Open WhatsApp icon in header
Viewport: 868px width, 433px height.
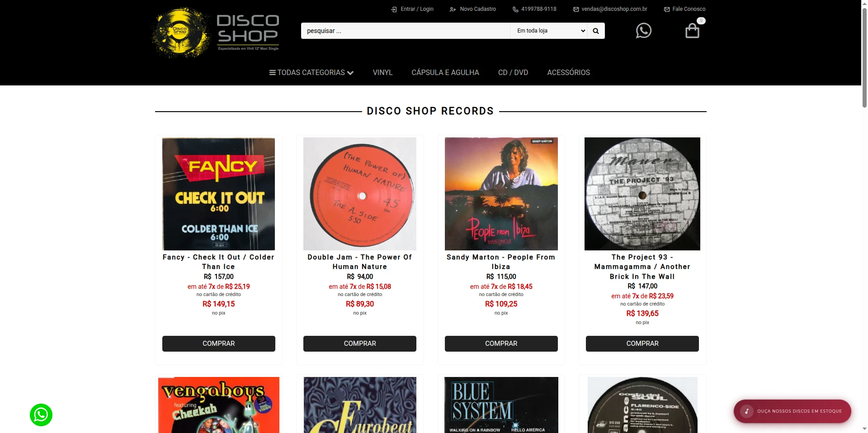pyautogui.click(x=643, y=31)
